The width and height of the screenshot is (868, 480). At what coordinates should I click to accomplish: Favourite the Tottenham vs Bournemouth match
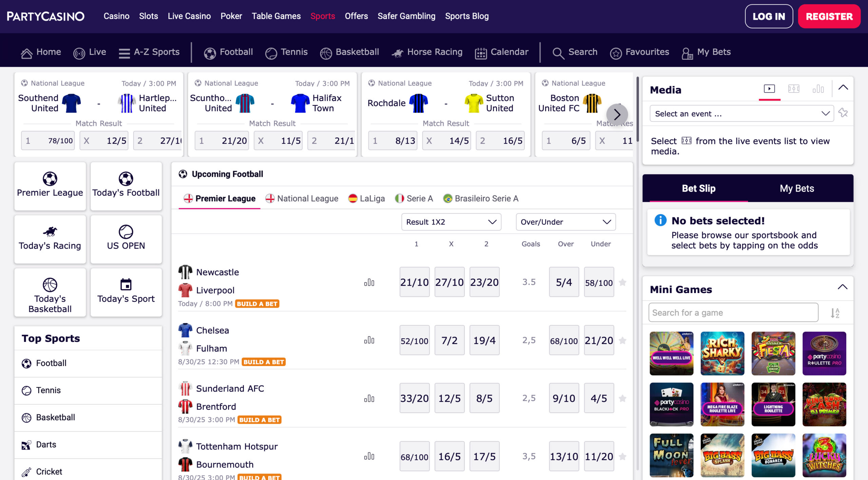(x=623, y=456)
